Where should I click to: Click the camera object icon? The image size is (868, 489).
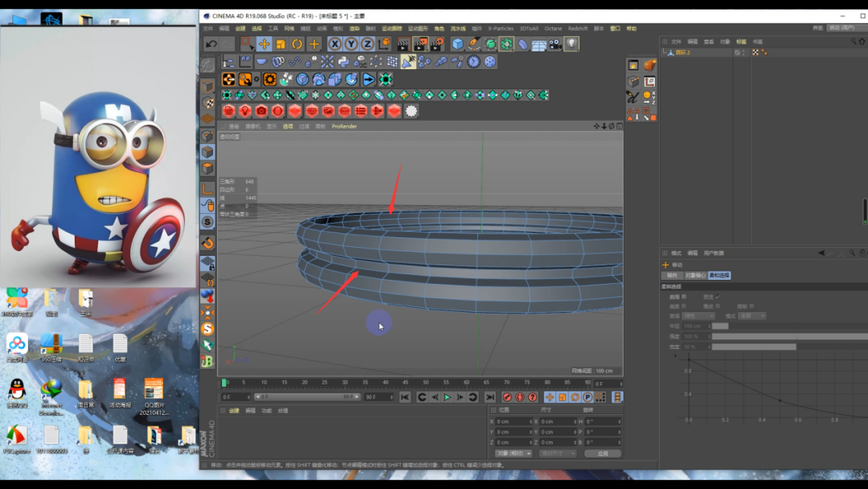click(x=555, y=43)
